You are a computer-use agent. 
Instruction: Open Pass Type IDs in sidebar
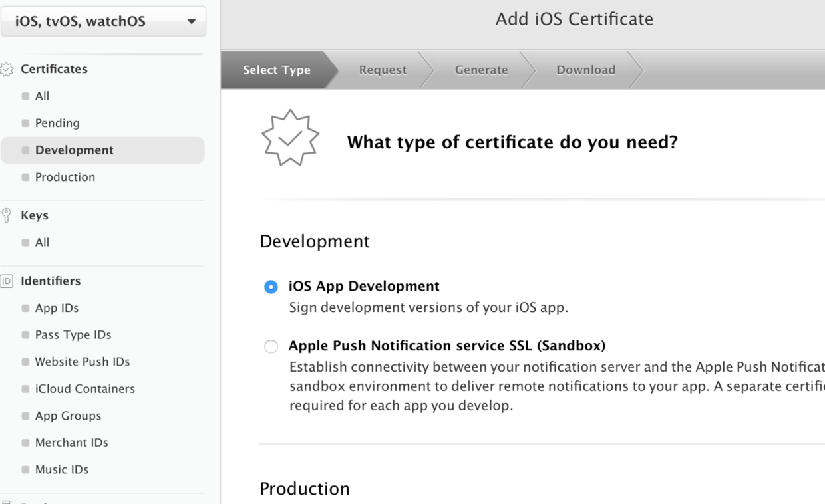coord(73,335)
